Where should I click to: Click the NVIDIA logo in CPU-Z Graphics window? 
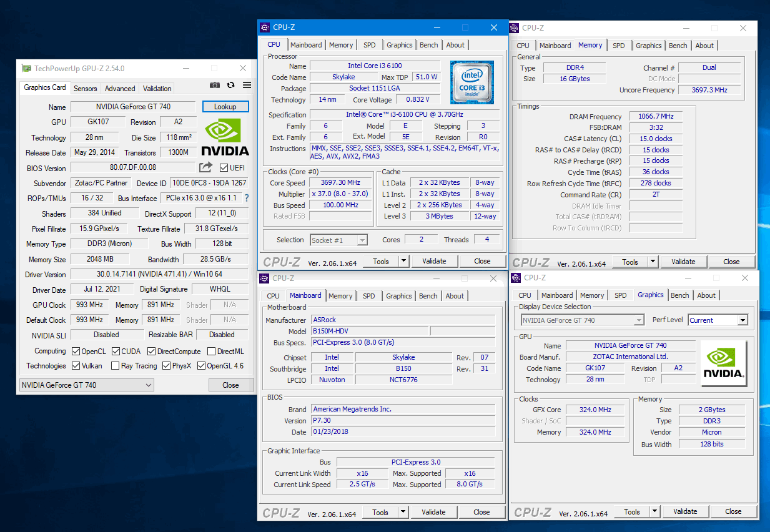[723, 362]
